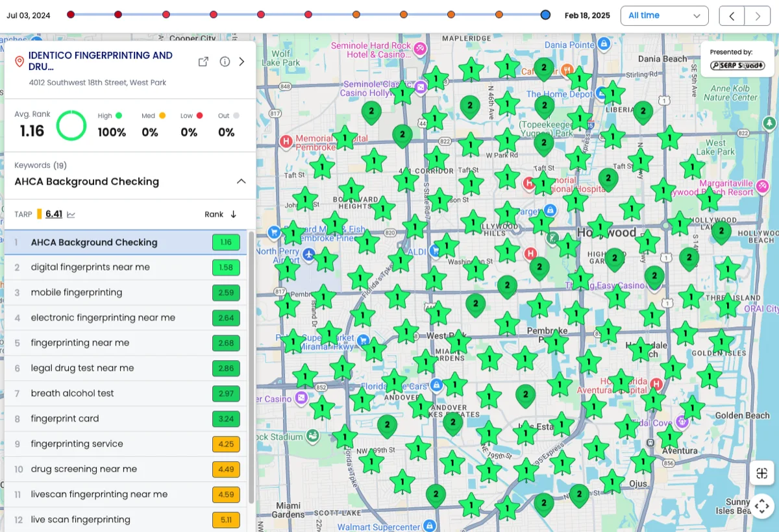Click Seminole Hard Rock Hotel map icon
This screenshot has height=532, width=779.
coord(419,48)
